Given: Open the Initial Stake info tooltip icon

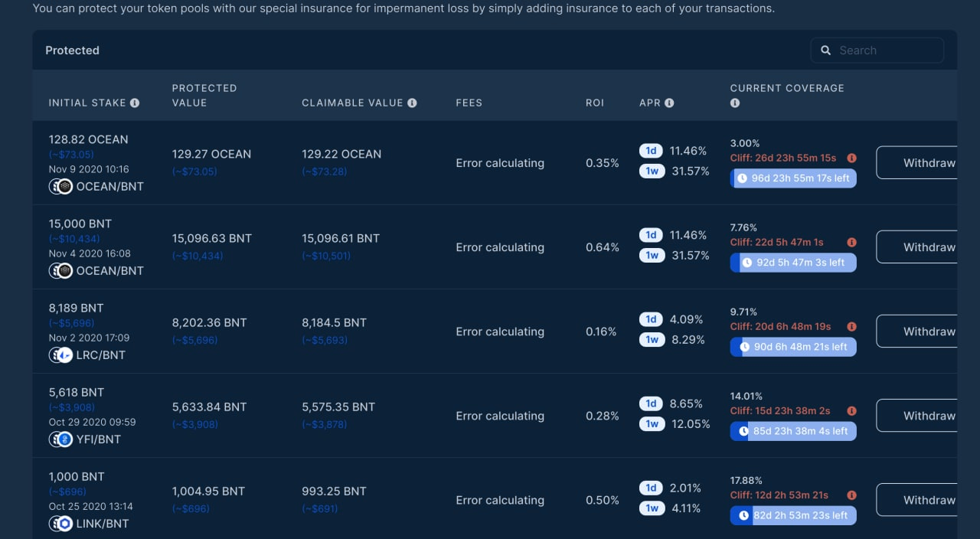Looking at the screenshot, I should pos(134,103).
